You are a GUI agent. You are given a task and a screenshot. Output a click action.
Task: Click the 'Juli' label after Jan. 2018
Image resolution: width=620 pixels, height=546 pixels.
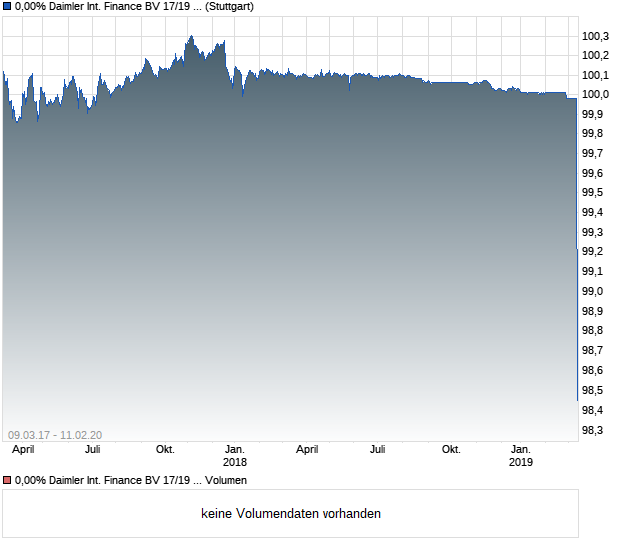click(x=378, y=450)
